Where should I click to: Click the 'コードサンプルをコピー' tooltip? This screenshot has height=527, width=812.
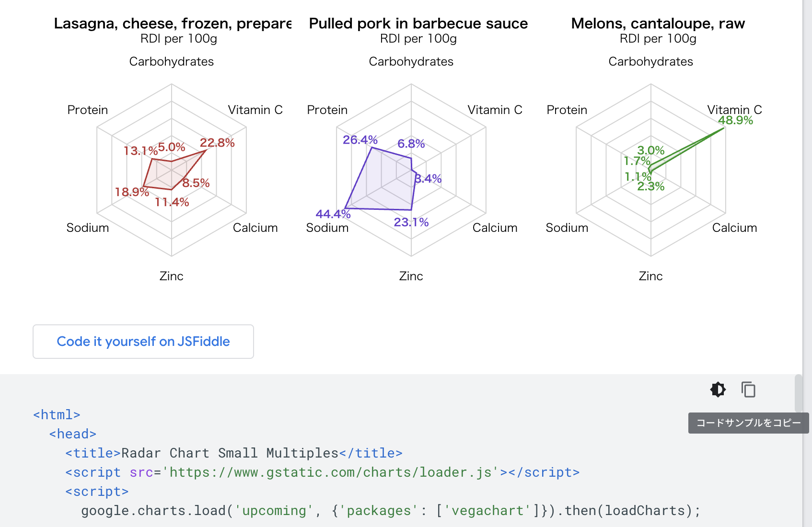748,423
